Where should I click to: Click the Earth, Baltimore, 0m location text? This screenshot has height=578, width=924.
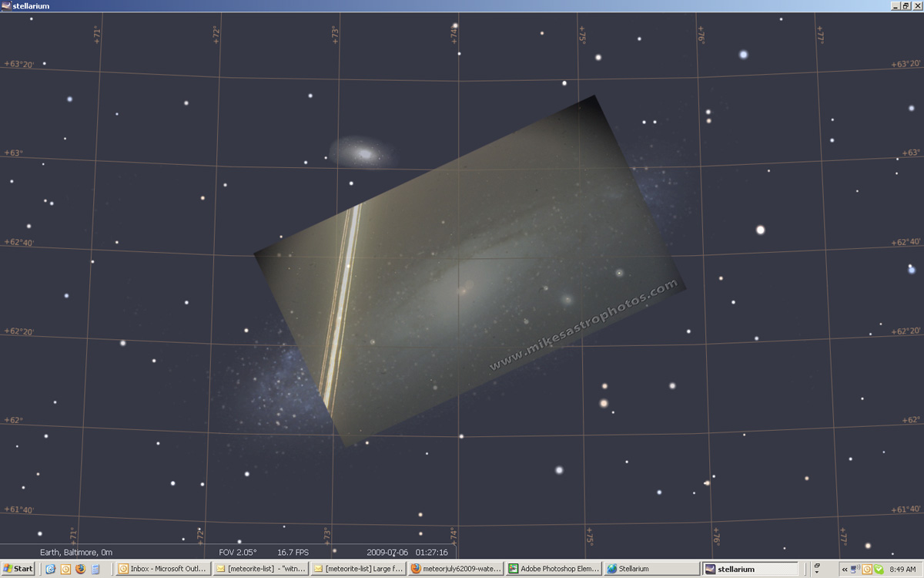coord(76,552)
